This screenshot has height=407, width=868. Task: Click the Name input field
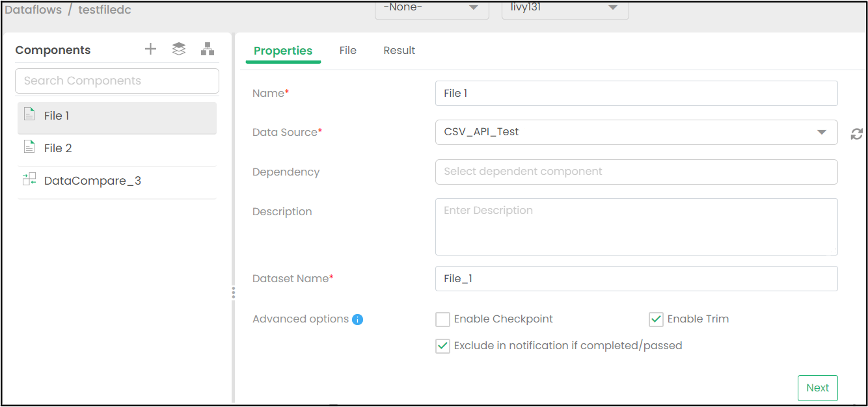(636, 93)
